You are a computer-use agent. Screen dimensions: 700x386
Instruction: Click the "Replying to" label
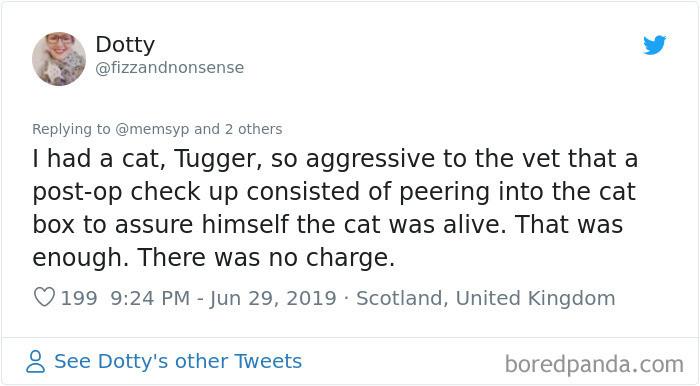tap(71, 129)
